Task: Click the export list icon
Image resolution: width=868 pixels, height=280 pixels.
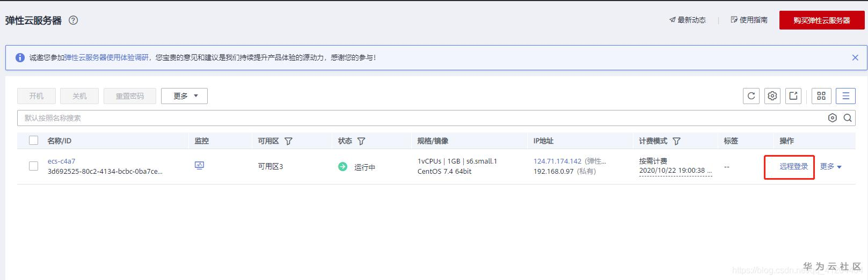Action: pyautogui.click(x=793, y=96)
